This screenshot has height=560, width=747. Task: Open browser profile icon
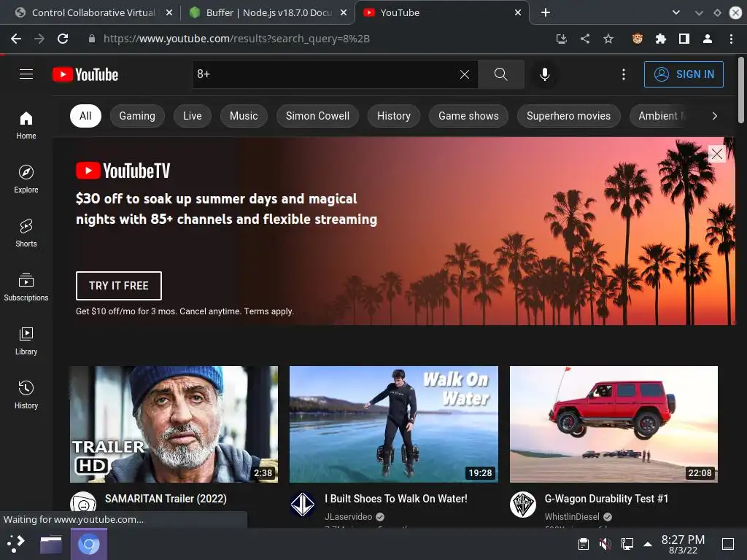(708, 39)
